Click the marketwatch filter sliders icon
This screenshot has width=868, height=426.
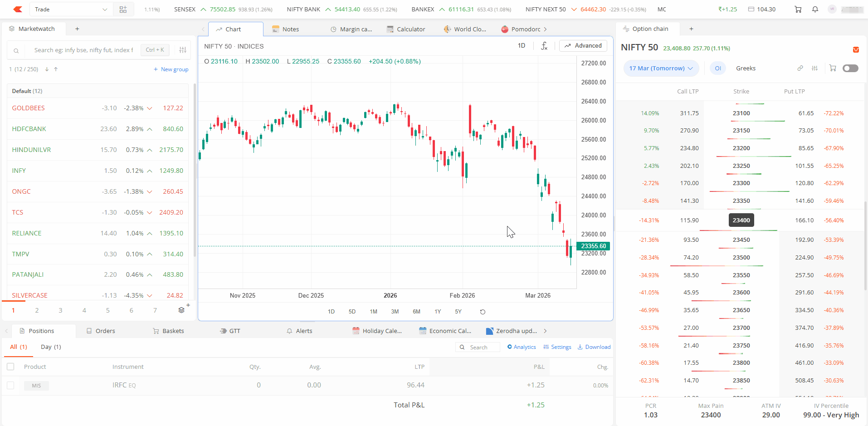click(183, 50)
